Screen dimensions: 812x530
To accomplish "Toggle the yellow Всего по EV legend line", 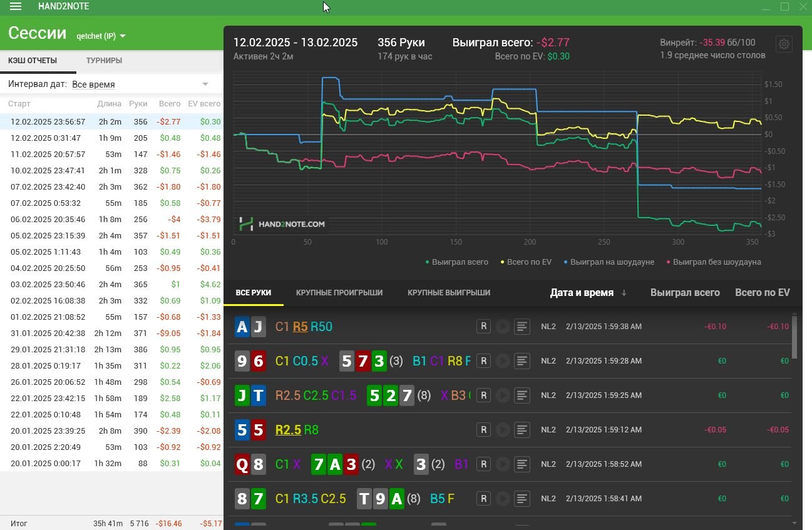I will point(526,262).
